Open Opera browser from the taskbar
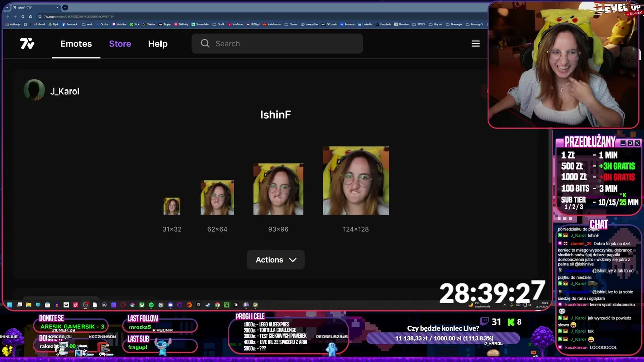This screenshot has height=362, width=644. coord(123,305)
